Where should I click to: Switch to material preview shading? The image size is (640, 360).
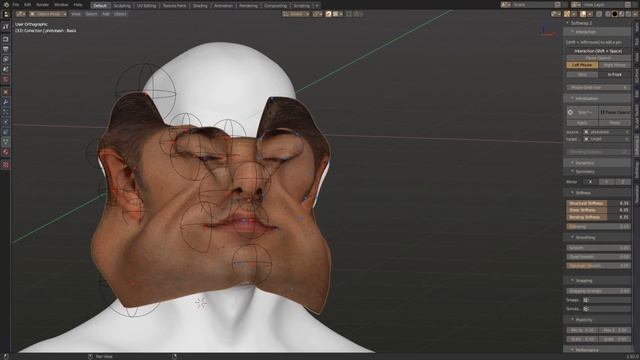(x=622, y=14)
